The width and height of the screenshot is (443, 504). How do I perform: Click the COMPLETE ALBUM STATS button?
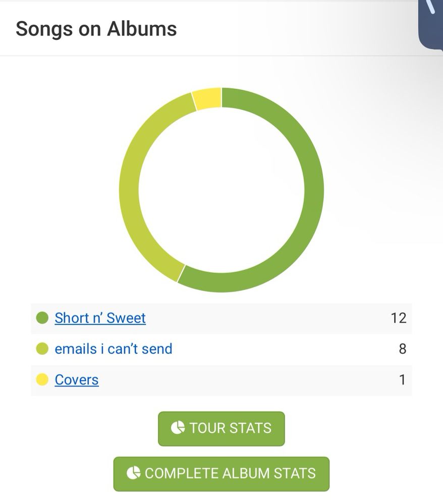[x=221, y=474]
